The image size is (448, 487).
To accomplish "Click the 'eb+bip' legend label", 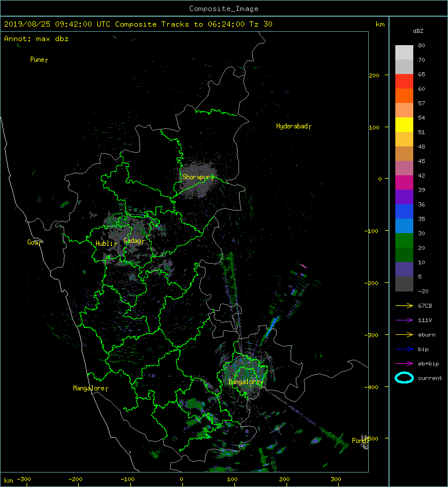I will 428,364.
